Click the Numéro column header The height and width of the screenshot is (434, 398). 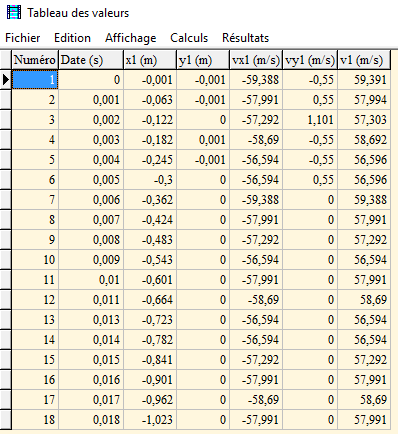[35, 60]
